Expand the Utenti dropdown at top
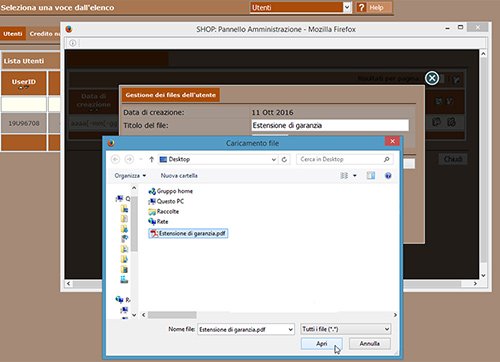500x362 pixels. click(347, 7)
